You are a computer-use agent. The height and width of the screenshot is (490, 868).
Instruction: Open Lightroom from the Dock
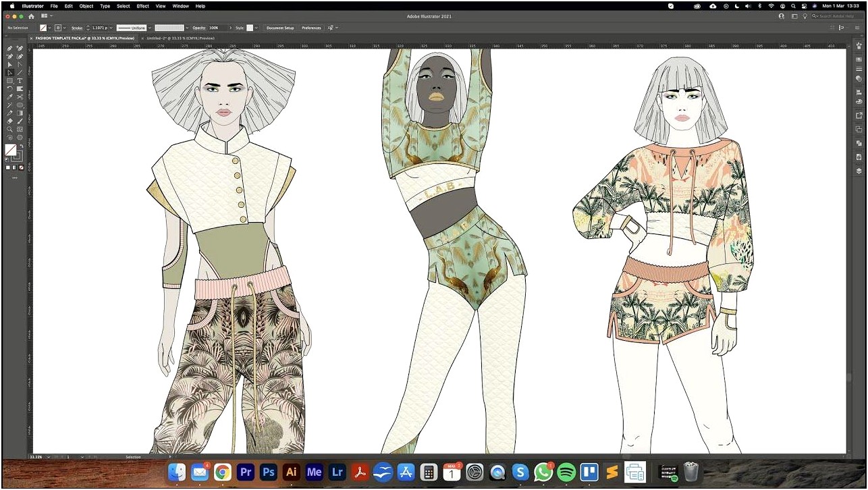337,472
